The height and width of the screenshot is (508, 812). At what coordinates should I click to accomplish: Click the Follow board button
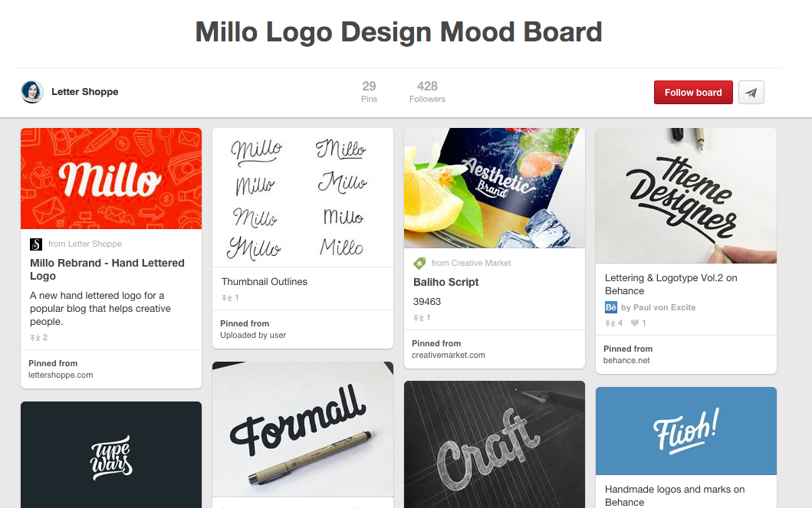tap(693, 93)
